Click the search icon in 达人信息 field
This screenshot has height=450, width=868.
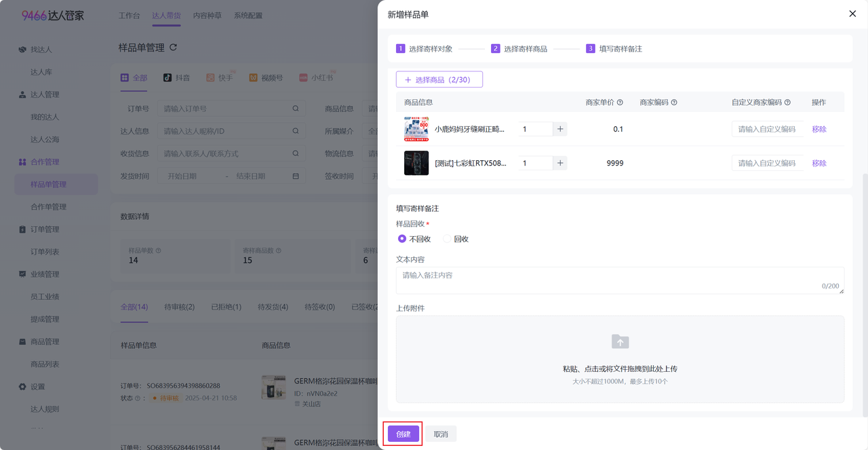(296, 131)
